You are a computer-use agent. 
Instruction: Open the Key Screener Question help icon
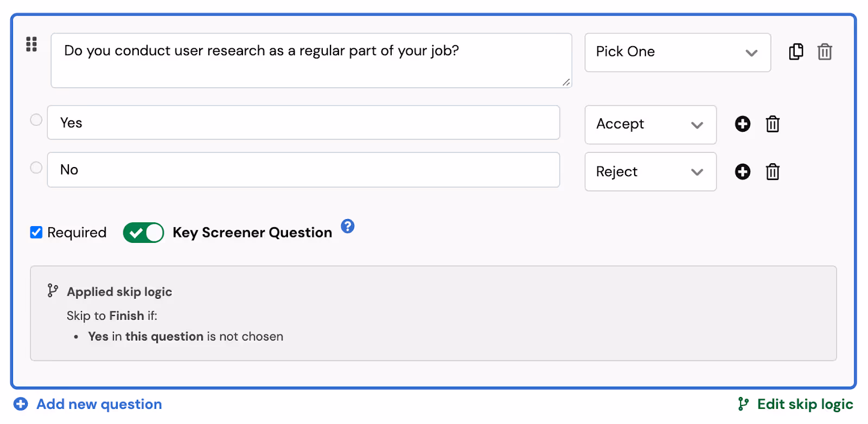[x=347, y=227]
